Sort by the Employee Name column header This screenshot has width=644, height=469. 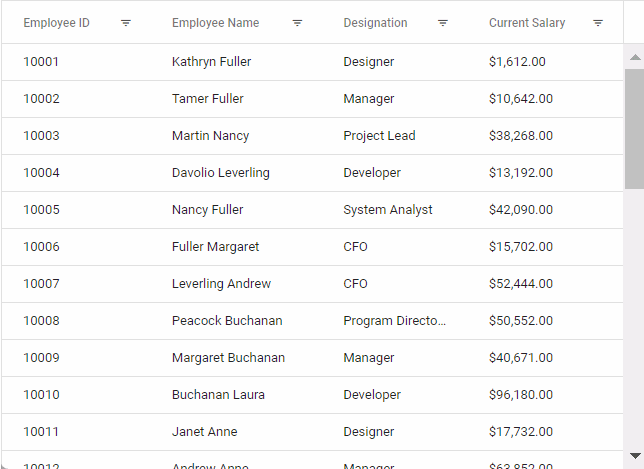(x=215, y=23)
